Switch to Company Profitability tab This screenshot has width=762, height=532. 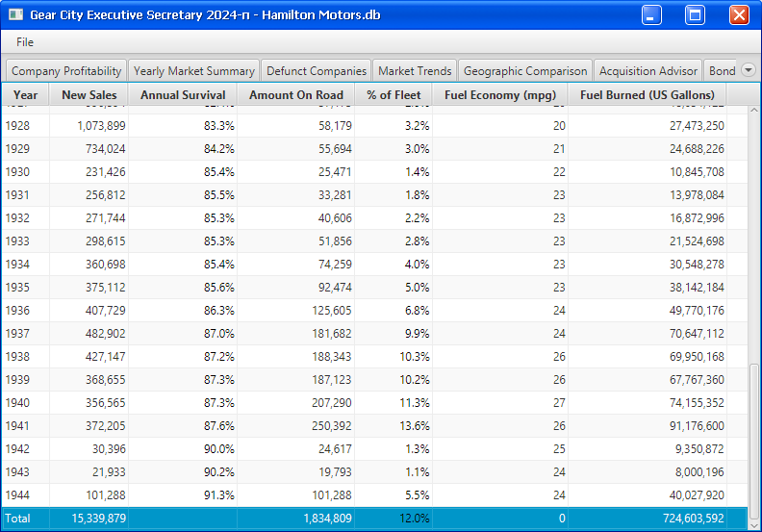[x=66, y=71]
